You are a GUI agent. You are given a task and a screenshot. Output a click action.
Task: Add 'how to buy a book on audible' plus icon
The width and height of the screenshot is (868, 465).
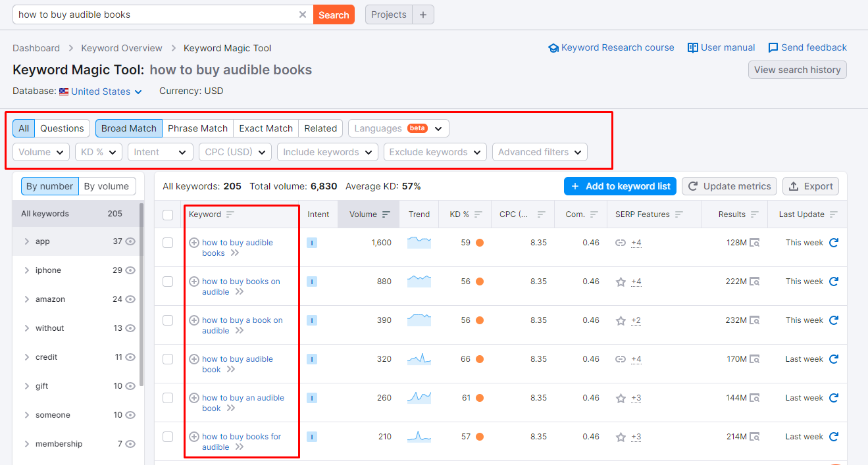pos(194,320)
